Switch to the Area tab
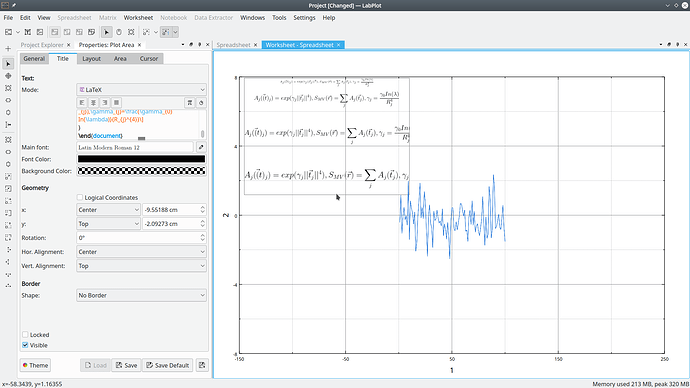Image resolution: width=690 pixels, height=388 pixels. point(120,59)
